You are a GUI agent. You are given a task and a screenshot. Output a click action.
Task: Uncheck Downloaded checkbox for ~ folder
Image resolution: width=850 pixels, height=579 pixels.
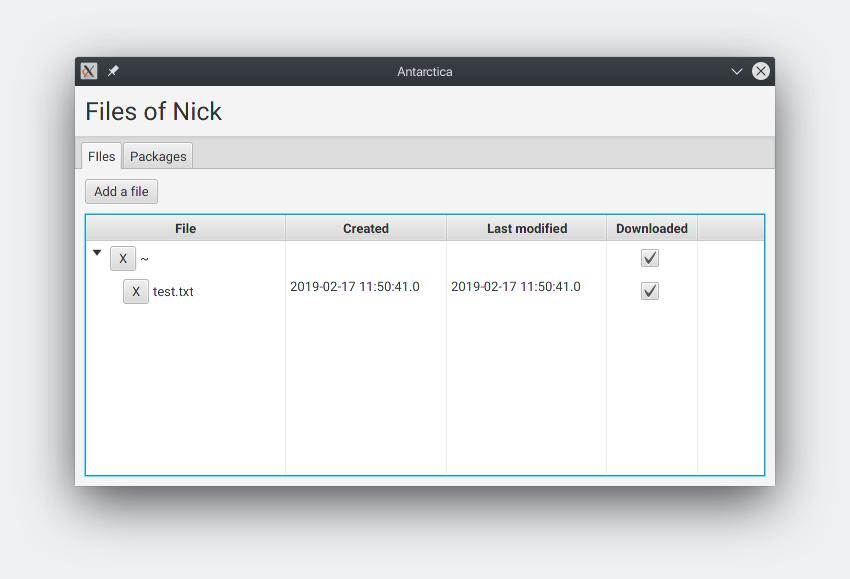point(650,258)
